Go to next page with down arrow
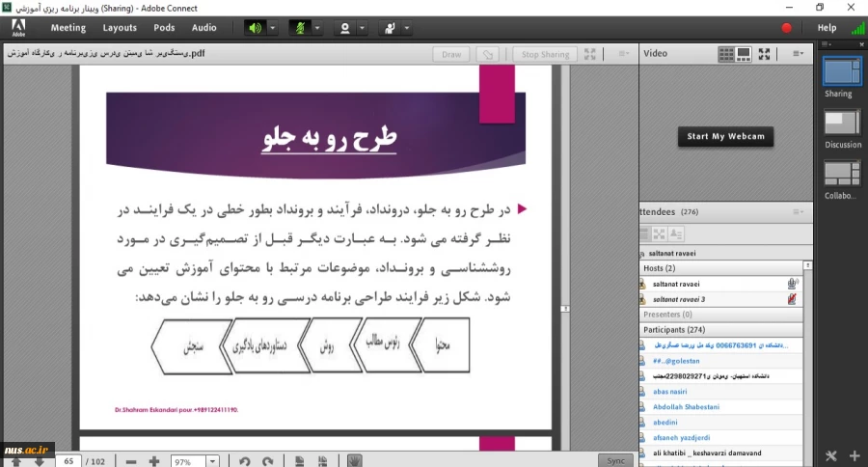This screenshot has height=467, width=868. [40, 461]
